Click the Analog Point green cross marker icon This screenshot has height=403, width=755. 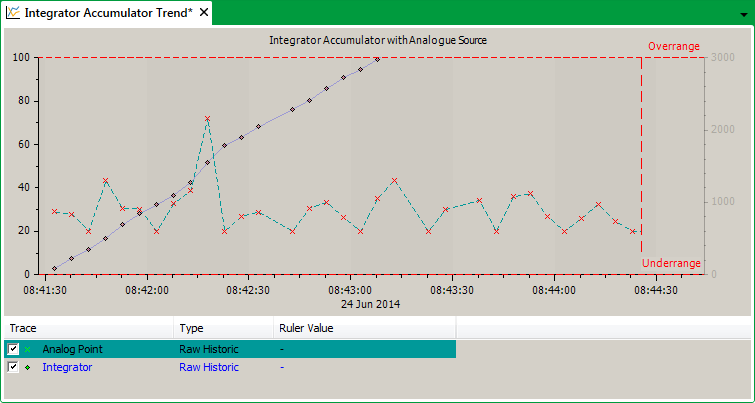[x=28, y=349]
